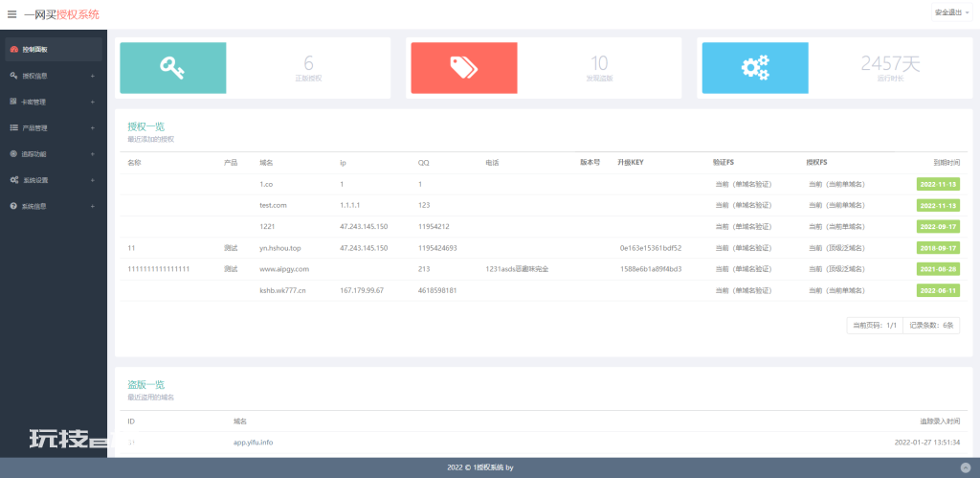Screen dimensions: 980x478
Task: Expand the 授权信息 submenu with plus
Action: pyautogui.click(x=93, y=76)
